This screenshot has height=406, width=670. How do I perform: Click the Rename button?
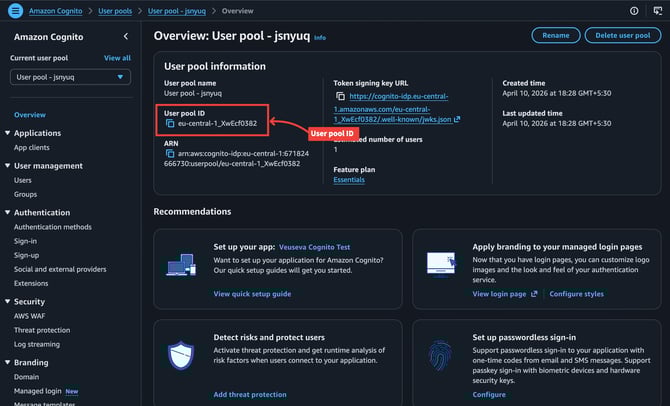click(x=556, y=35)
